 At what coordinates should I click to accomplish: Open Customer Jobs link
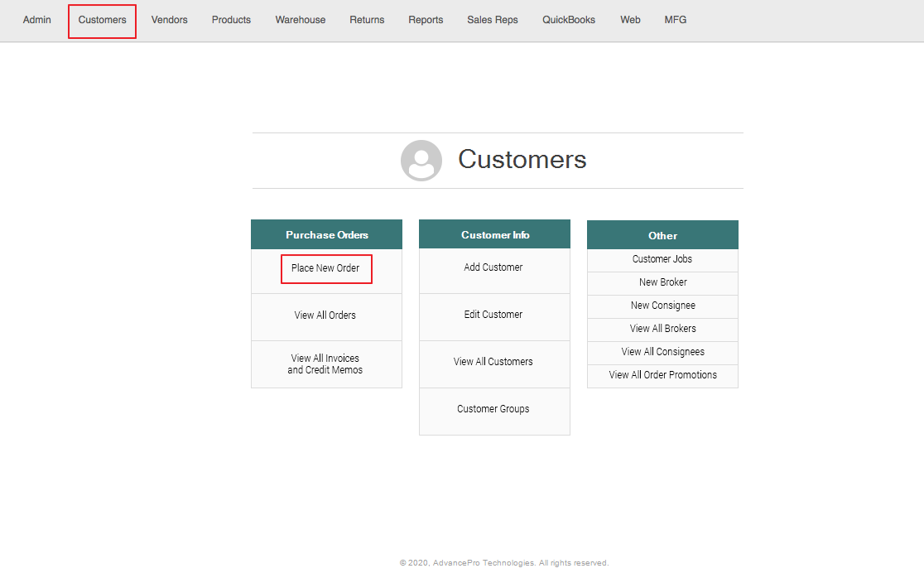[x=662, y=259]
